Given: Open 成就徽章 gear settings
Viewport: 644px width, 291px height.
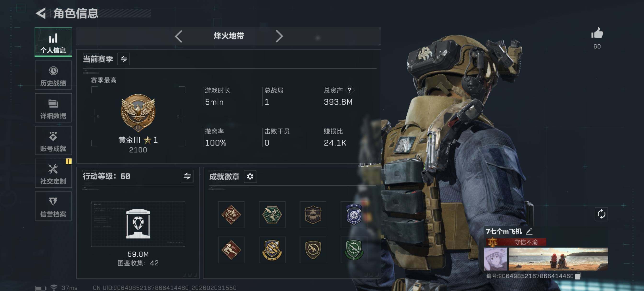Looking at the screenshot, I should (x=250, y=177).
